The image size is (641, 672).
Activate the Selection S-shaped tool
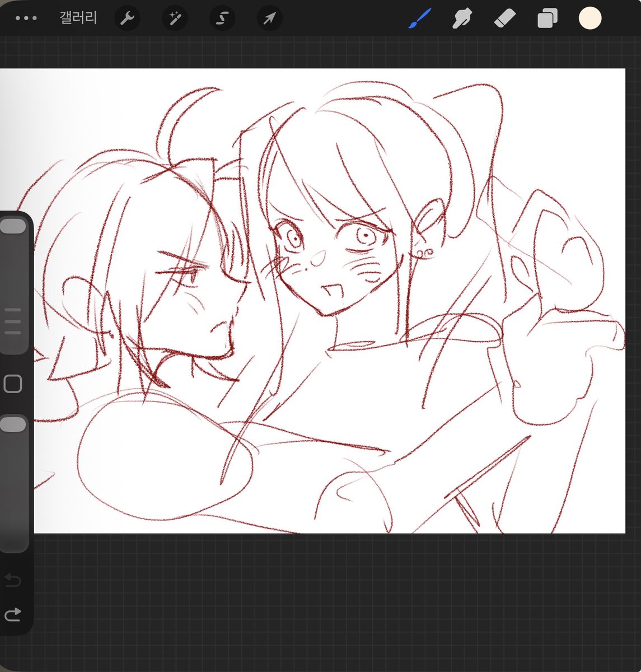[x=222, y=18]
